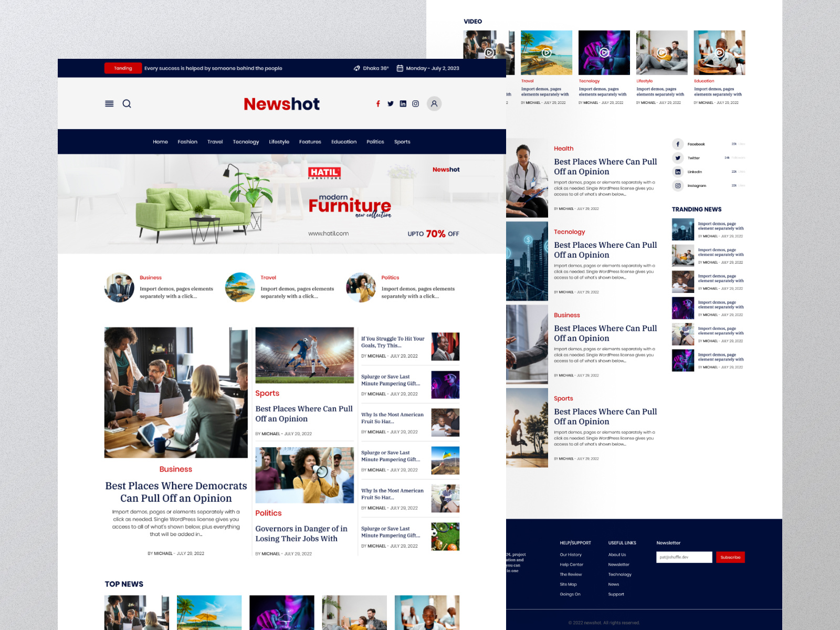Viewport: 840px width, 630px height.
Task: Open the user account avatar icon
Action: point(434,104)
